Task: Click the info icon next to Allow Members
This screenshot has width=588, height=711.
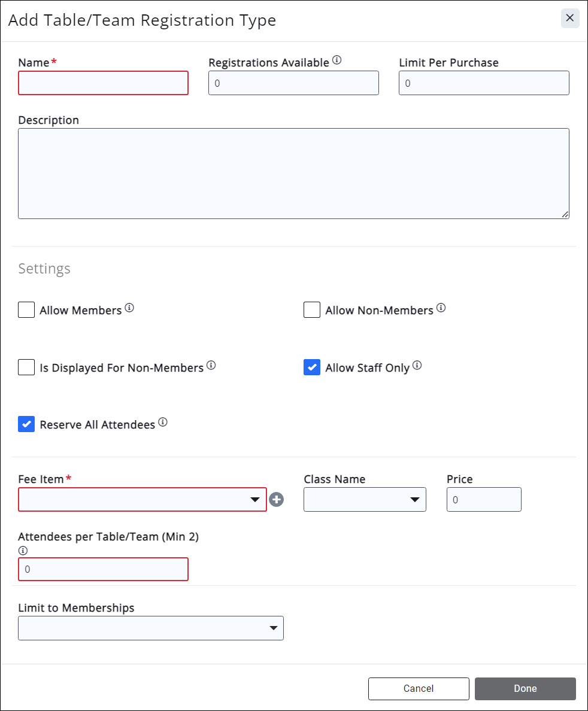Action: (x=129, y=308)
